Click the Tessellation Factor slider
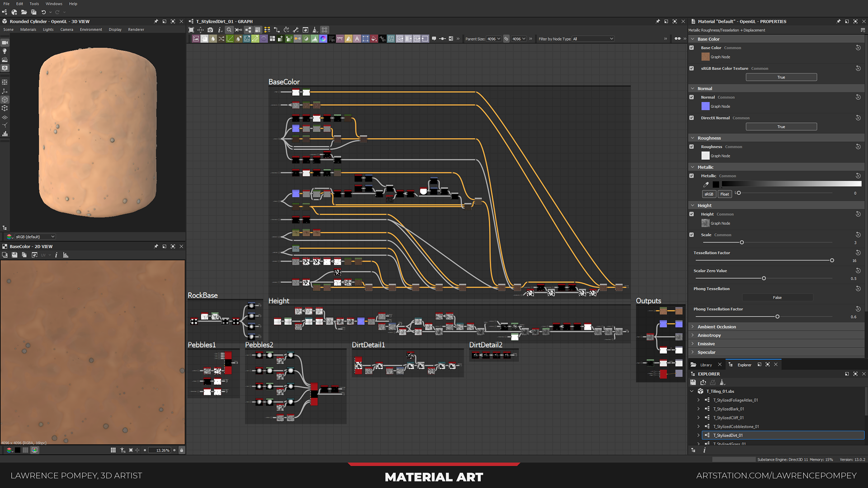 (764, 260)
